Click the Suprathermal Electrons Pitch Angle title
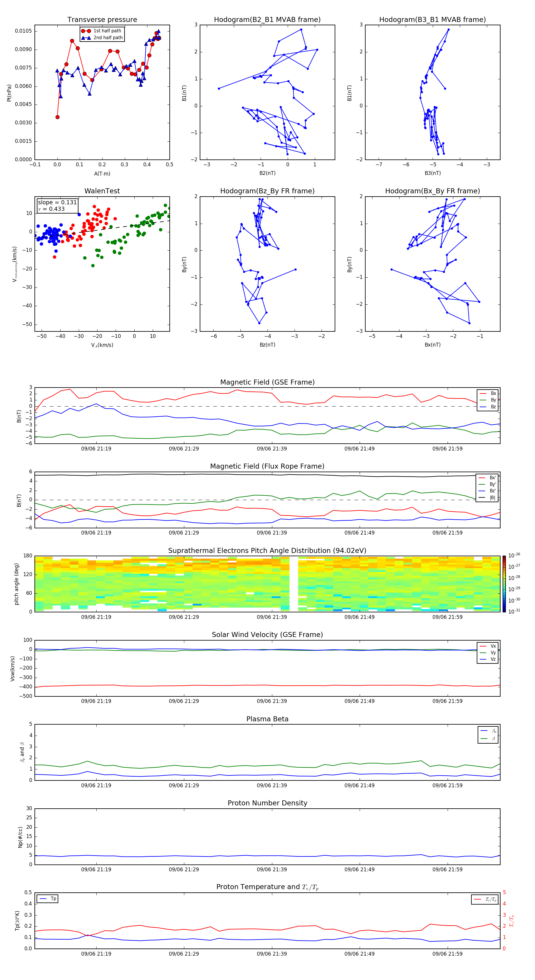Screen dimensions: 535x980 [x=267, y=551]
